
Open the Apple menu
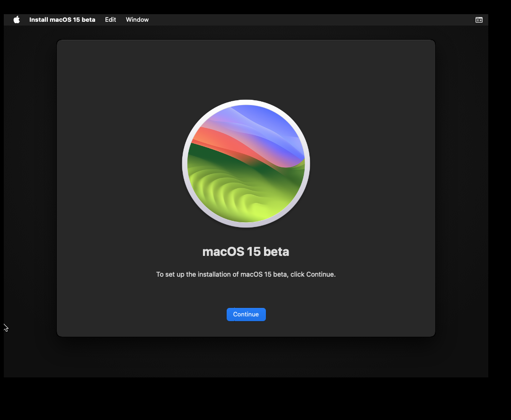17,20
